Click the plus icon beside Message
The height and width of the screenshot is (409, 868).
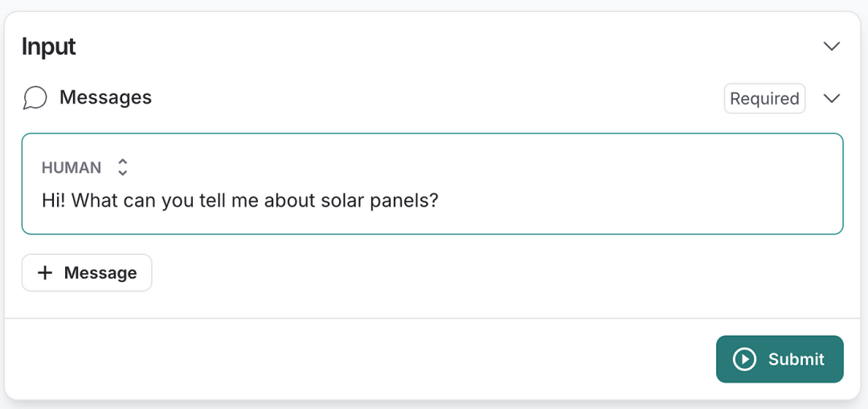46,273
